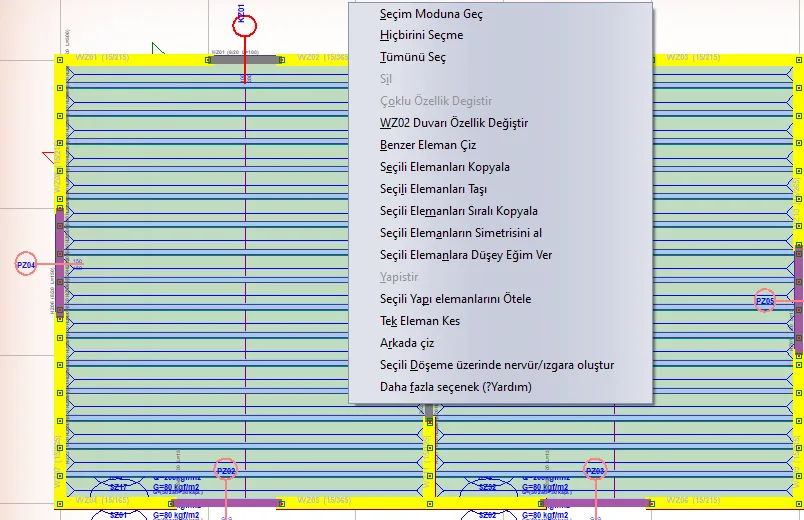
Task: Select the PZ02 marker circle
Action: pyautogui.click(x=226, y=470)
